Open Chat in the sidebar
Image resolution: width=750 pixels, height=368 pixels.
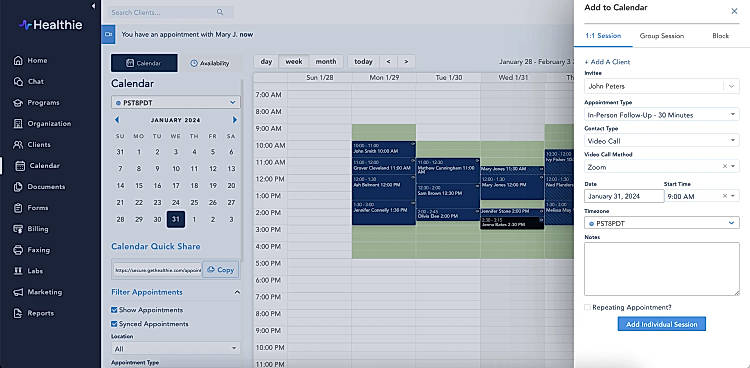tap(29, 82)
